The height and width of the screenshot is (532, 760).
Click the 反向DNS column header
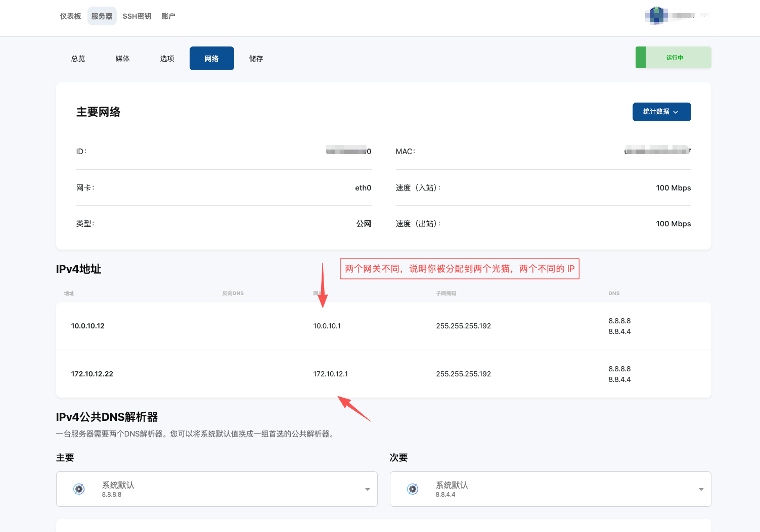tap(233, 294)
